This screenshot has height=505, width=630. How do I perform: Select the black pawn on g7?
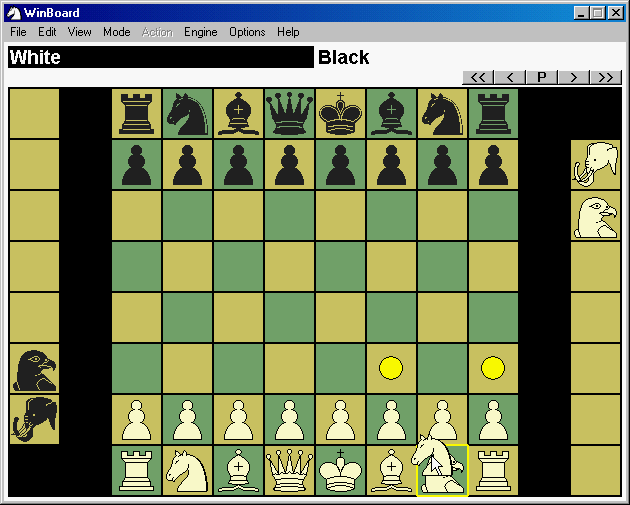(442, 165)
